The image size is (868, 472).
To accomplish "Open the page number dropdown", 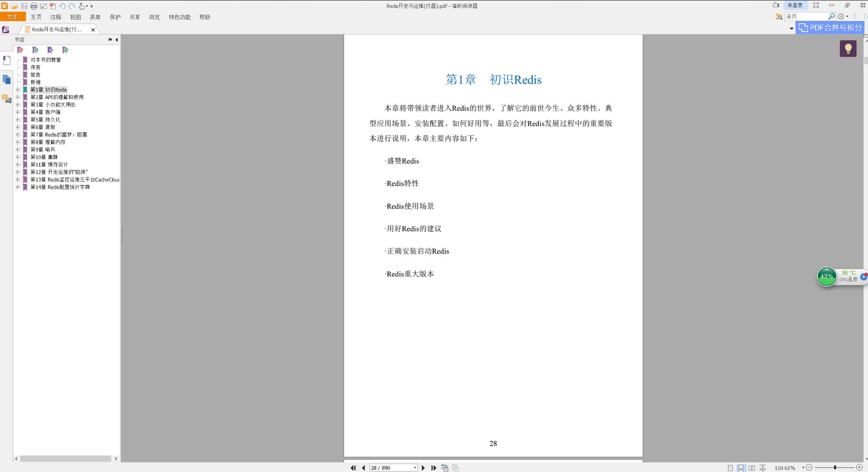I will pos(415,468).
